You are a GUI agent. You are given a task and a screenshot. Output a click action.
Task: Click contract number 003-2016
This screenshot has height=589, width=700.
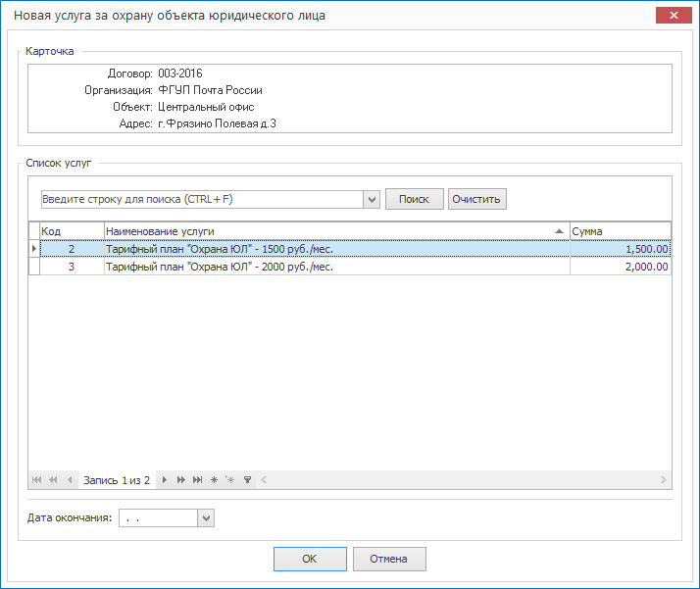pyautogui.click(x=180, y=74)
